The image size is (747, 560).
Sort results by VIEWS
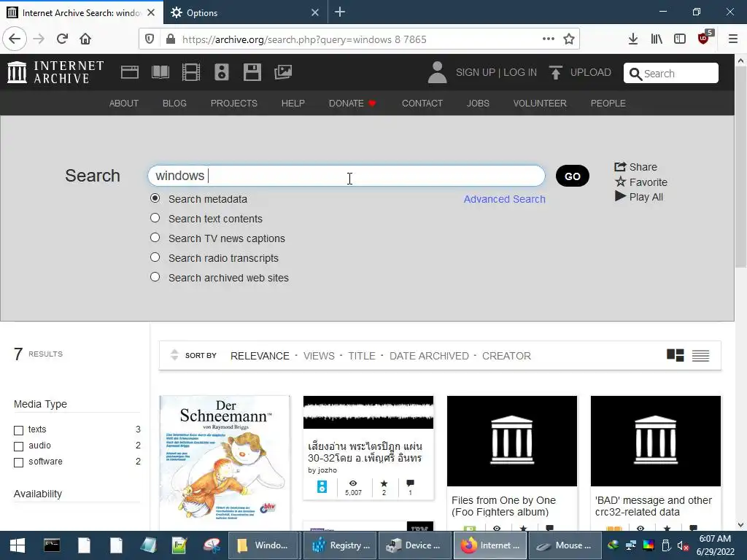tap(319, 356)
